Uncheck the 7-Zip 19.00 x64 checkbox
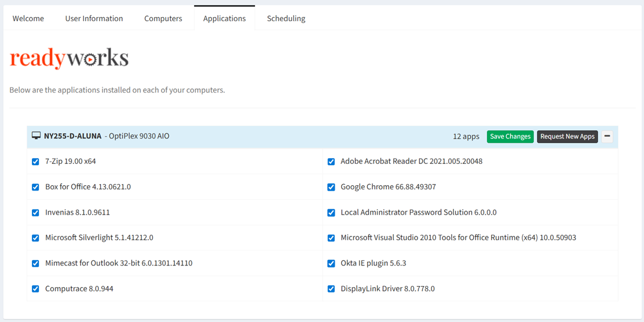This screenshot has width=644, height=322. click(x=35, y=162)
